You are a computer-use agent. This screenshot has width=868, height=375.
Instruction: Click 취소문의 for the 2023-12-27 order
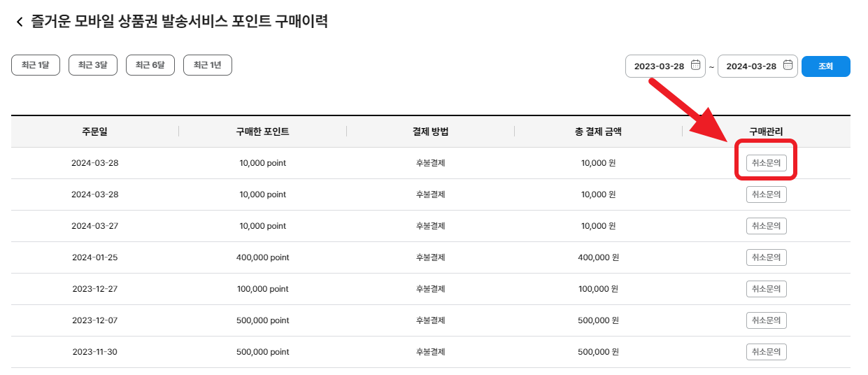pos(766,289)
